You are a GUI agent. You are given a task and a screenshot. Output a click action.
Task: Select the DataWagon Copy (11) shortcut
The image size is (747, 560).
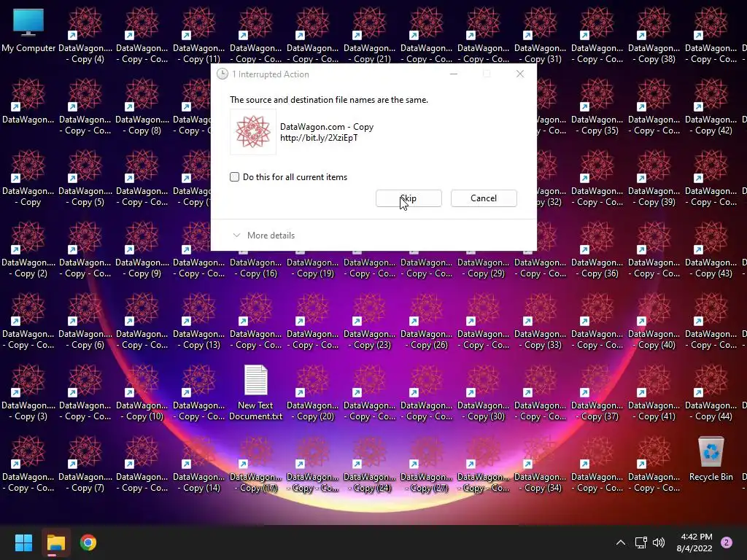tap(198, 36)
